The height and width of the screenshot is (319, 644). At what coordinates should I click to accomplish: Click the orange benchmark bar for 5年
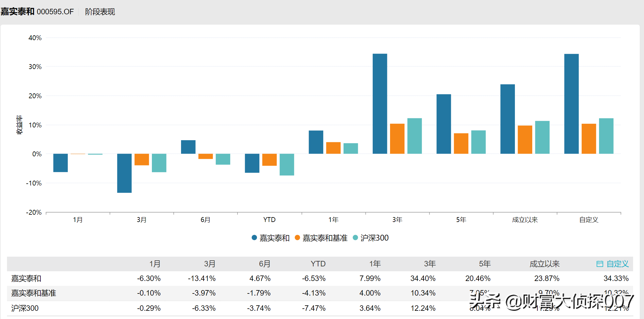point(461,144)
